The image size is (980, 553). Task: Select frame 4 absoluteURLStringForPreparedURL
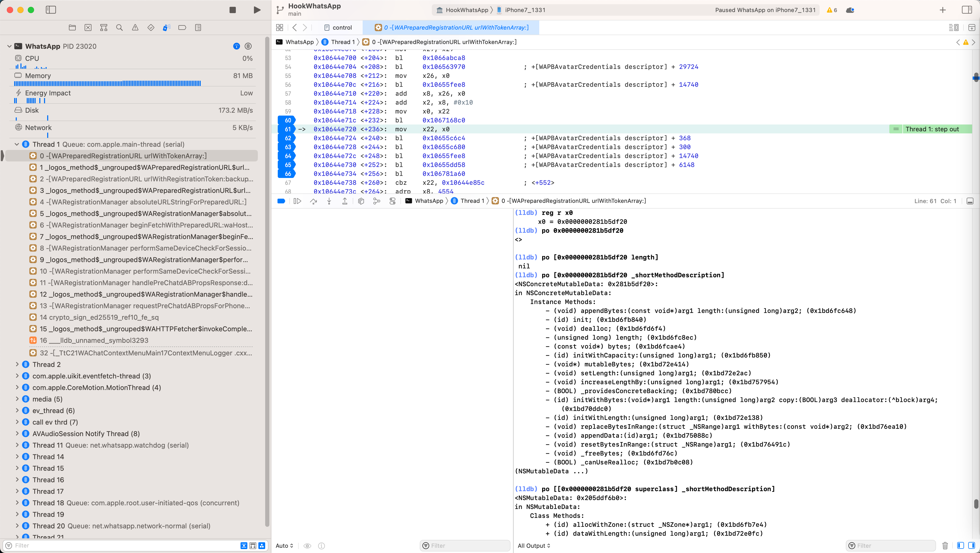click(143, 202)
